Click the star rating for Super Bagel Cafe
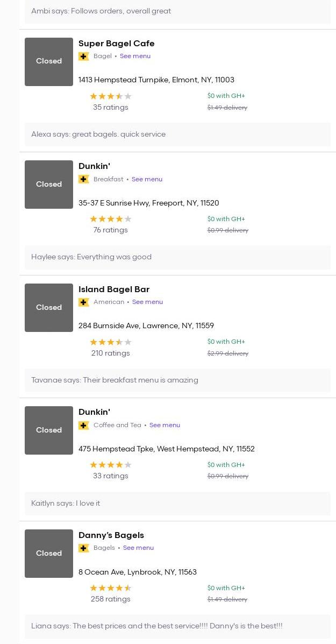The height and width of the screenshot is (644, 336). [110, 96]
